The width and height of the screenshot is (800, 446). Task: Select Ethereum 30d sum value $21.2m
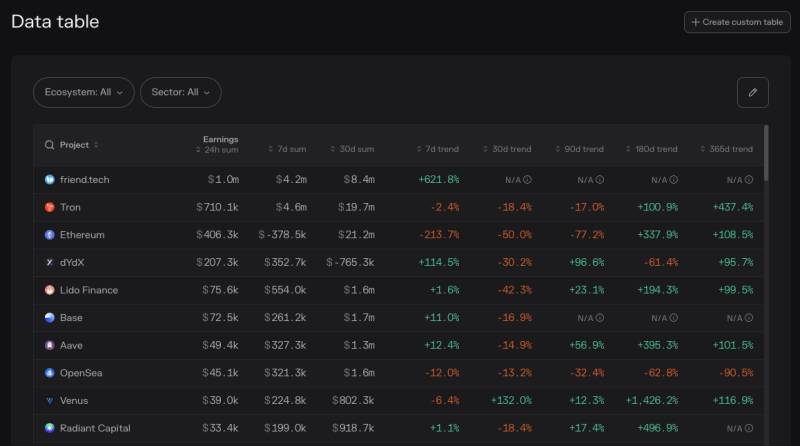(356, 235)
